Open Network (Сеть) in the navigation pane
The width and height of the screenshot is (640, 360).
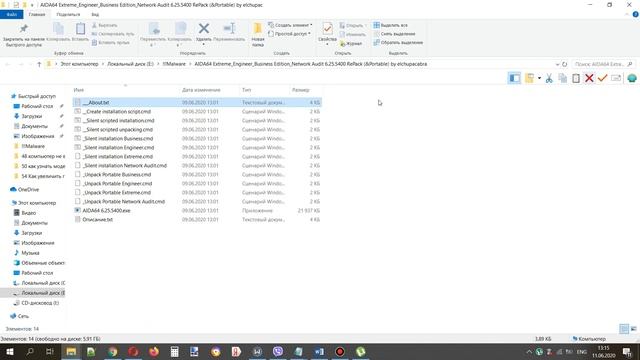[20, 316]
